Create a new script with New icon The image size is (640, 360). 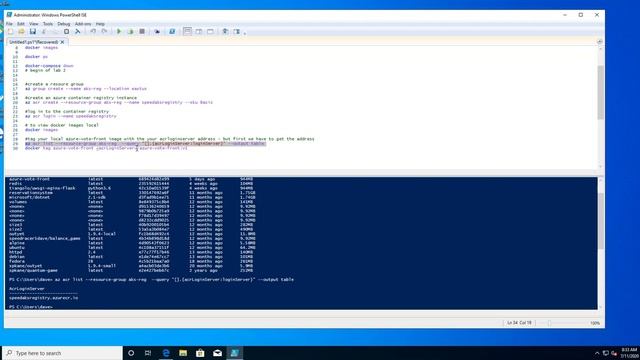pyautogui.click(x=10, y=31)
